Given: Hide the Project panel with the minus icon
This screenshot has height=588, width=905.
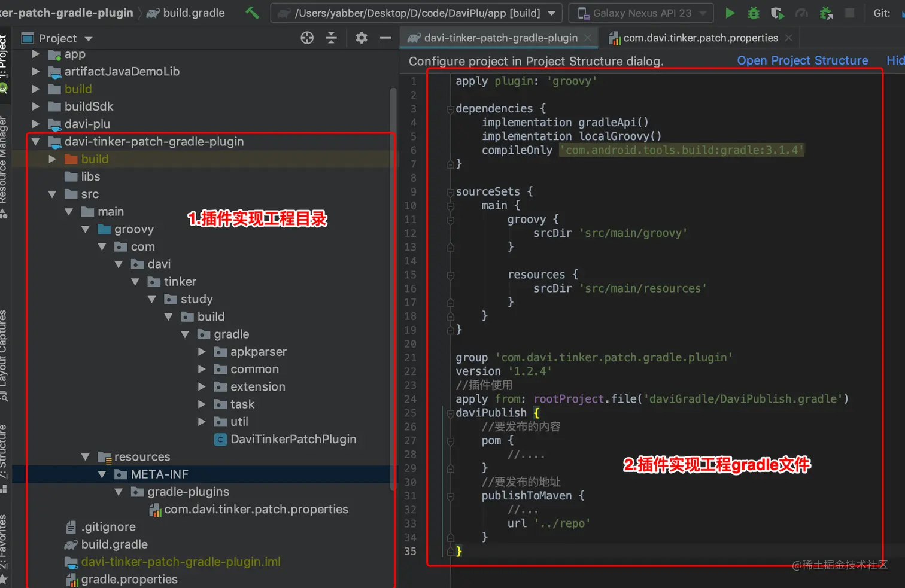Looking at the screenshot, I should pos(385,38).
